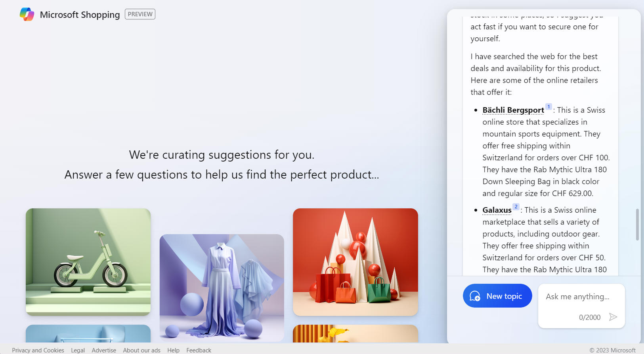
Task: Open the Privacy and Cookies footer link
Action: [38, 350]
